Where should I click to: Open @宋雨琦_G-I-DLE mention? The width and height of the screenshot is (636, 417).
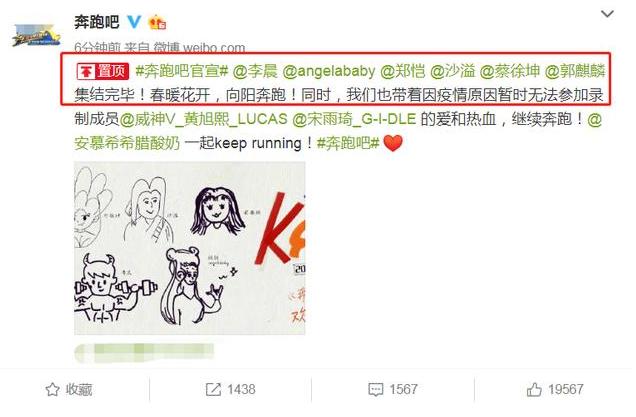tap(354, 119)
